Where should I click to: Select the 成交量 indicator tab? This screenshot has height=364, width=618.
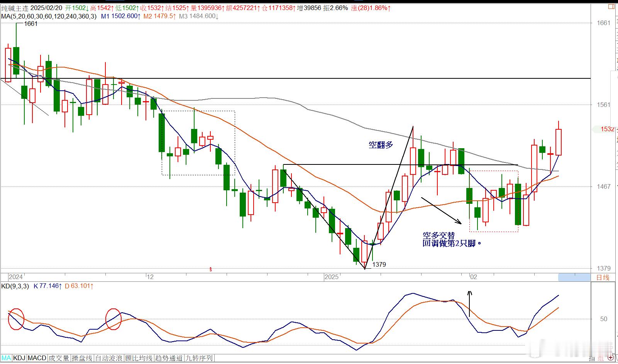(59, 358)
